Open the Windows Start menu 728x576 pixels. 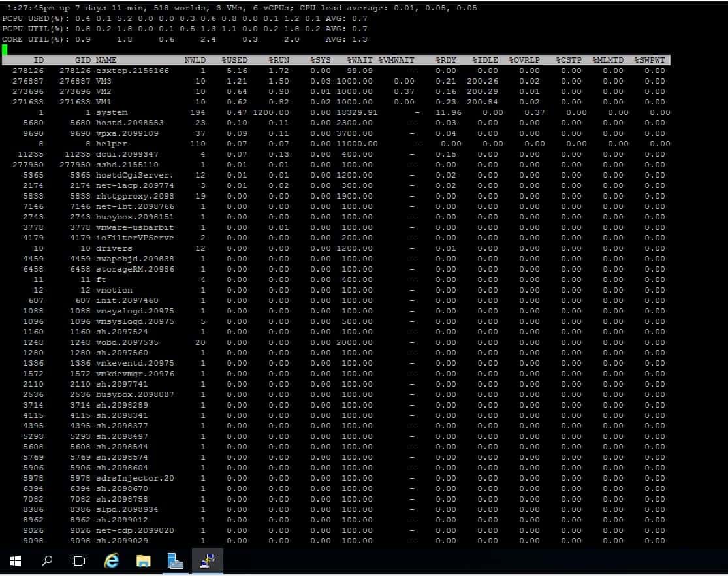15,561
